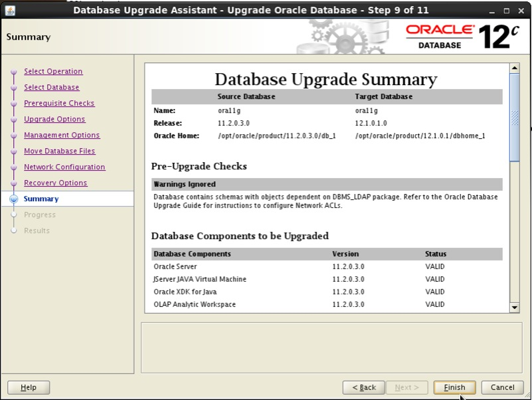Click target release value 12.1.0.1.0
The image size is (532, 400).
(x=371, y=124)
